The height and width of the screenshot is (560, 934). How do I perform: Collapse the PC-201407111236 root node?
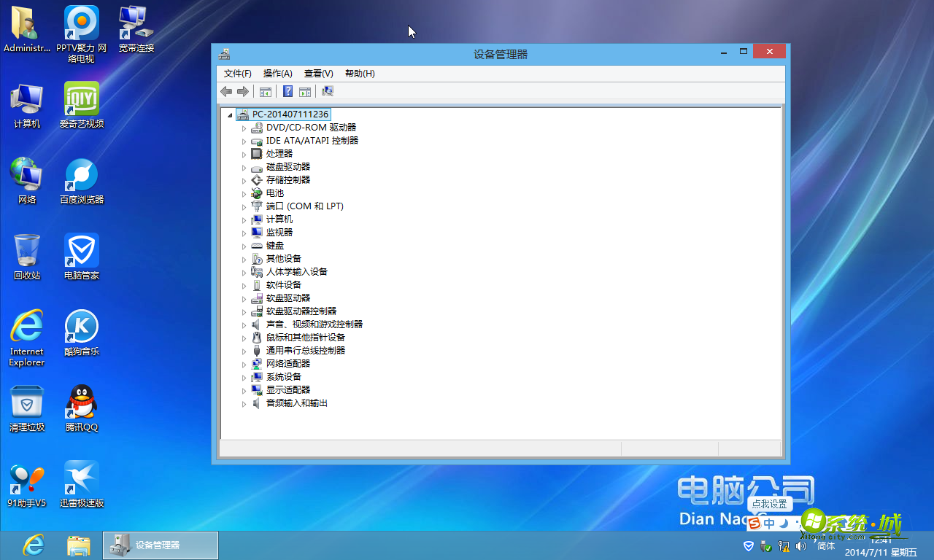click(x=228, y=114)
